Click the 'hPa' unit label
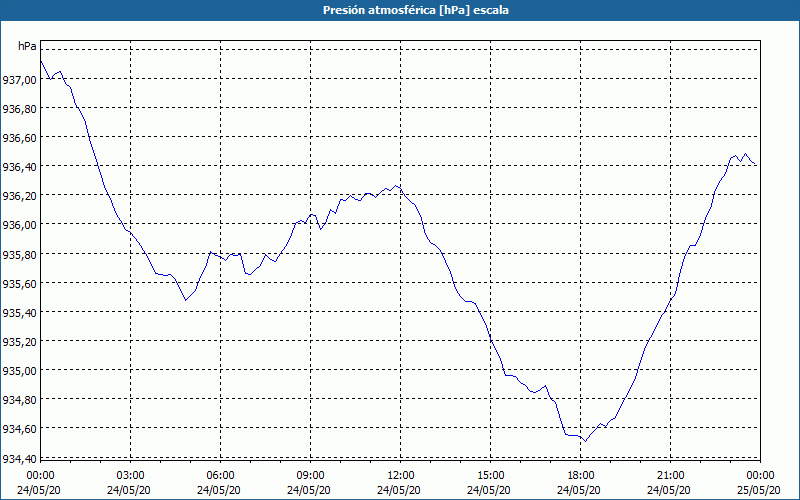Image resolution: width=800 pixels, height=500 pixels. (x=27, y=46)
